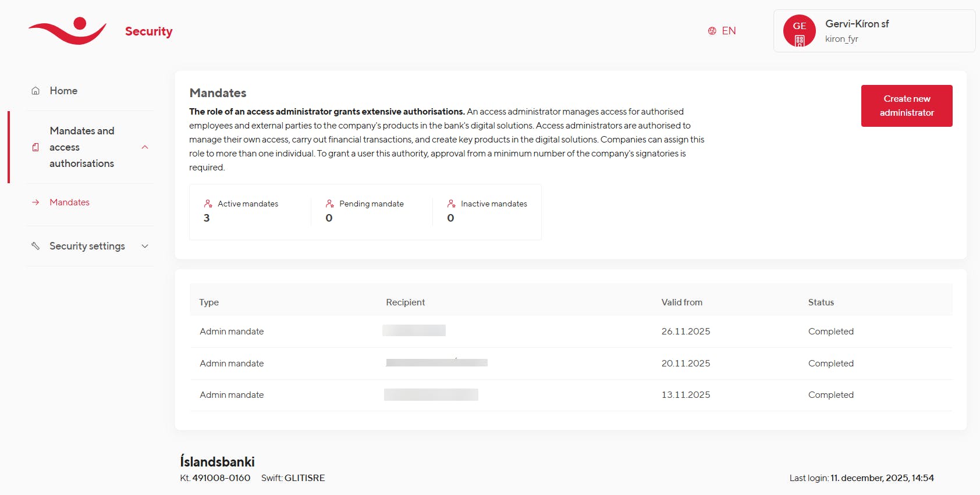
Task: Go to Home in sidebar
Action: click(63, 91)
